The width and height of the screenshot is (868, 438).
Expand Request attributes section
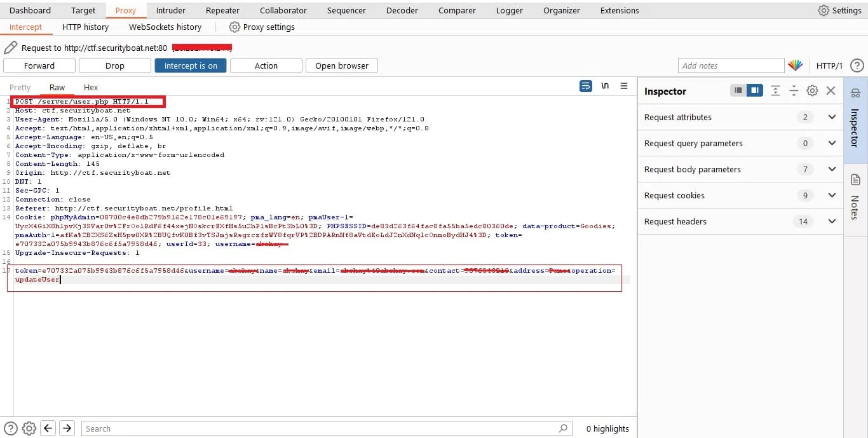[x=832, y=117]
